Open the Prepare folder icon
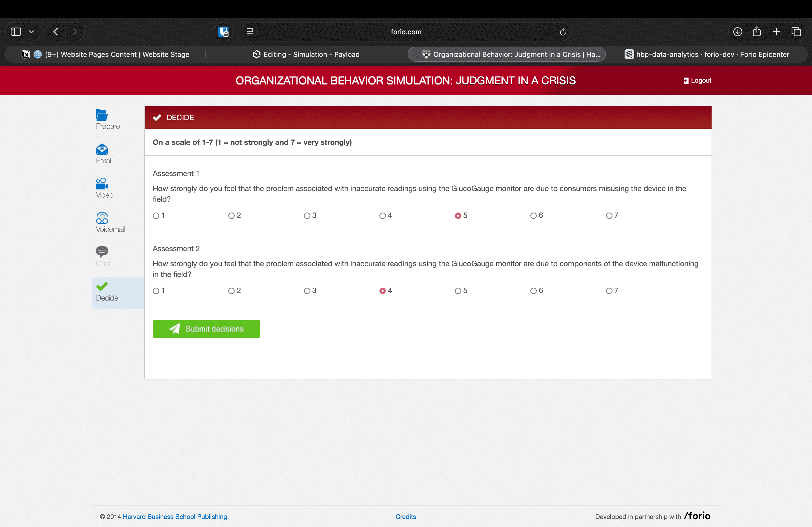This screenshot has height=527, width=812. 102,115
